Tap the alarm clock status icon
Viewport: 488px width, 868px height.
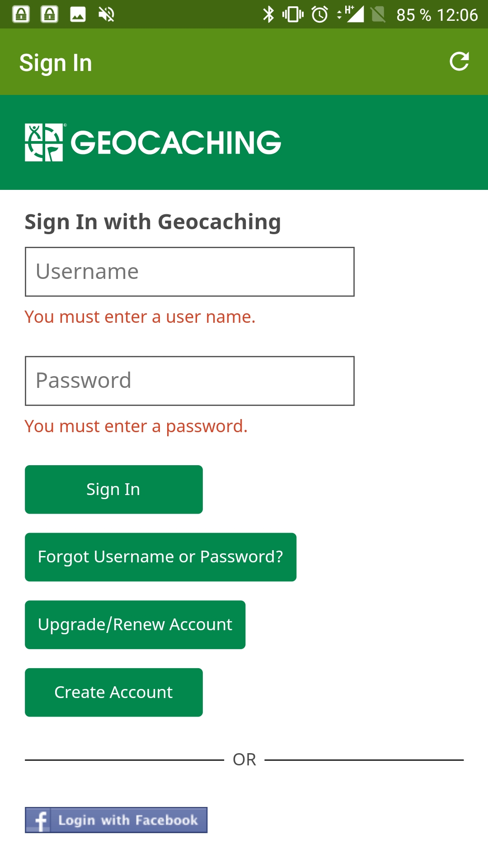[320, 14]
